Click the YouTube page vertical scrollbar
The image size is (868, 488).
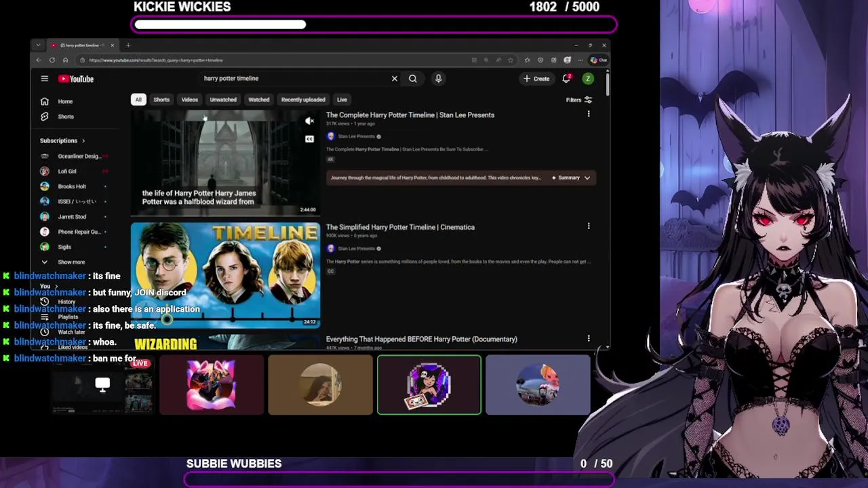pos(607,85)
